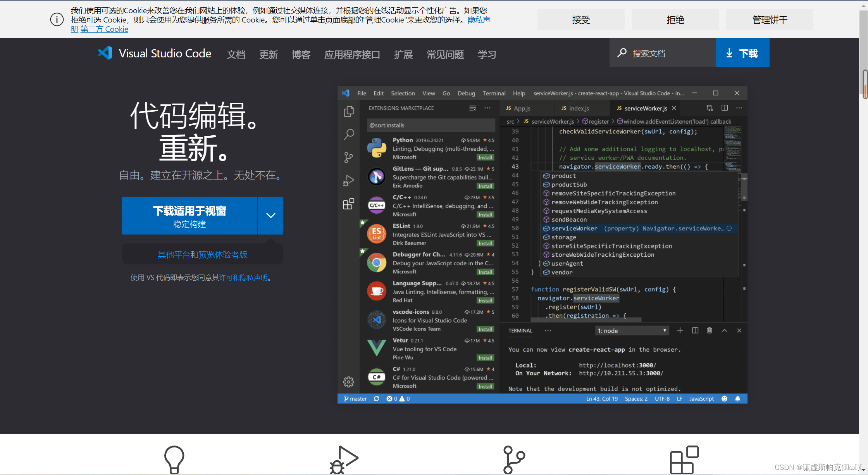Click the compare changes icon in editor toolbar
This screenshot has width=868, height=475.
(710, 108)
